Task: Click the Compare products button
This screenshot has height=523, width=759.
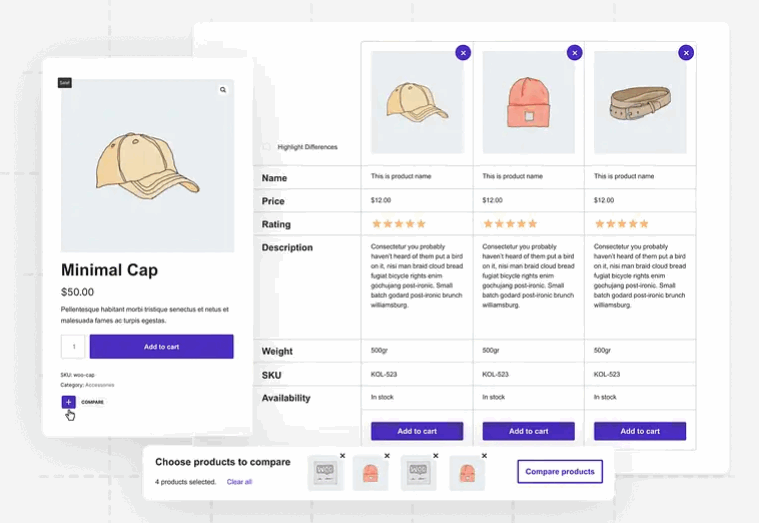Action: click(x=560, y=472)
